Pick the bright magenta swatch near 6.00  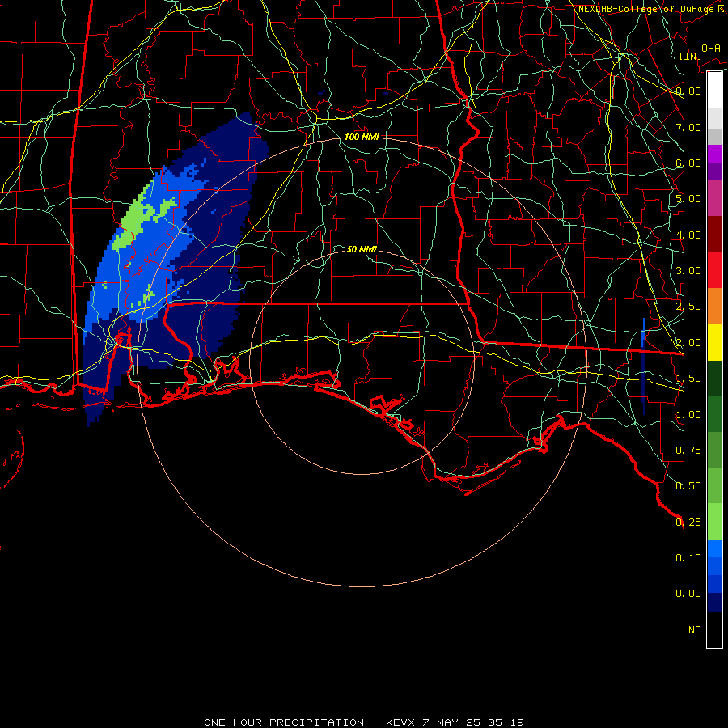(x=714, y=154)
